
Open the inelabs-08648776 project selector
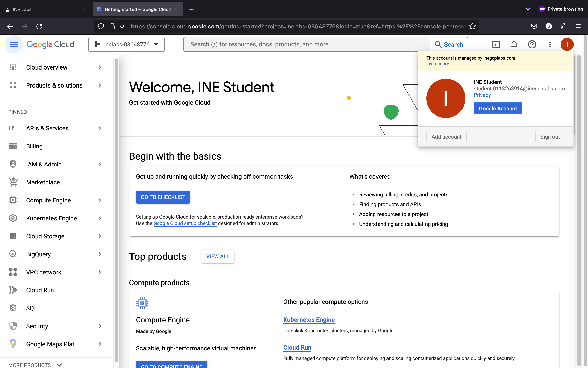coord(126,44)
